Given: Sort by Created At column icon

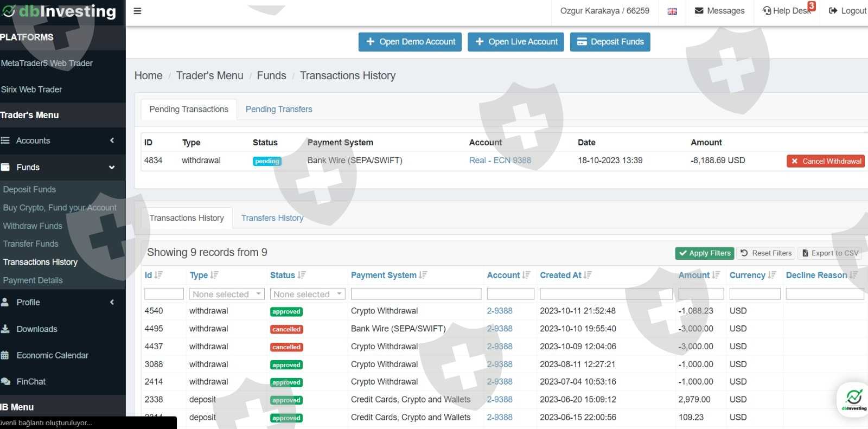Looking at the screenshot, I should coord(588,275).
